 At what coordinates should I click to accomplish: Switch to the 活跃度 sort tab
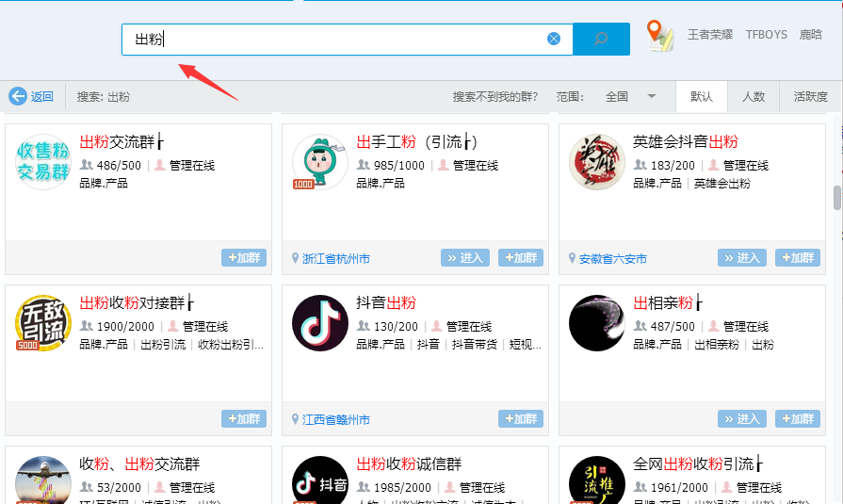point(810,96)
